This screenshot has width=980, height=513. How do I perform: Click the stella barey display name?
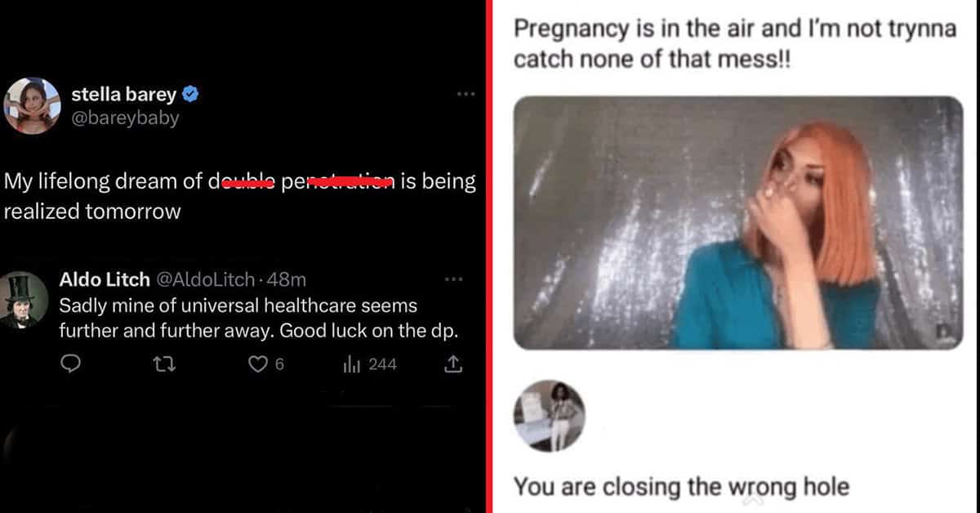(123, 95)
